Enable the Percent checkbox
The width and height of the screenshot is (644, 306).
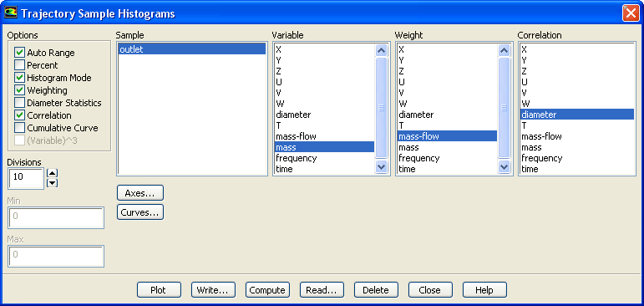[x=19, y=65]
